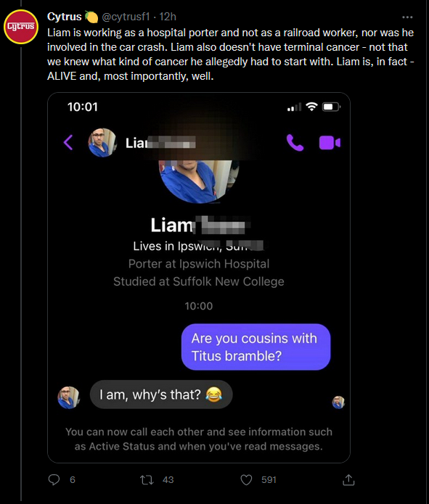Screen dimensions: 429x504
Task: Tap the 'Are you cousins' message bubble
Action: (x=256, y=347)
